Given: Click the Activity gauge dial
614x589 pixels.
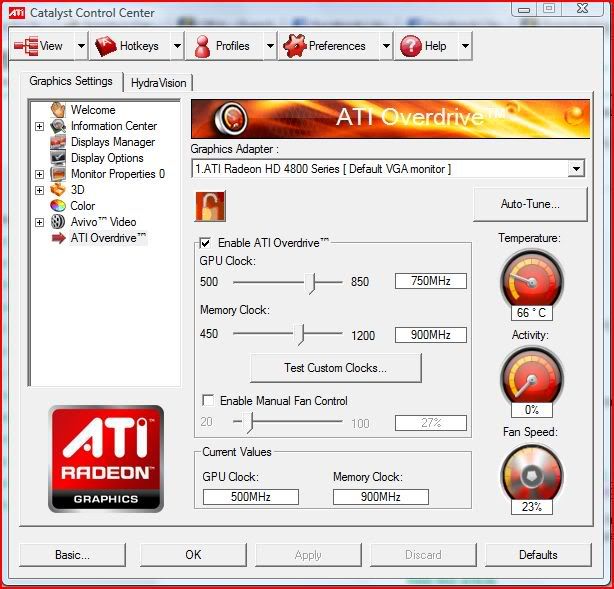Looking at the screenshot, I should 532,378.
